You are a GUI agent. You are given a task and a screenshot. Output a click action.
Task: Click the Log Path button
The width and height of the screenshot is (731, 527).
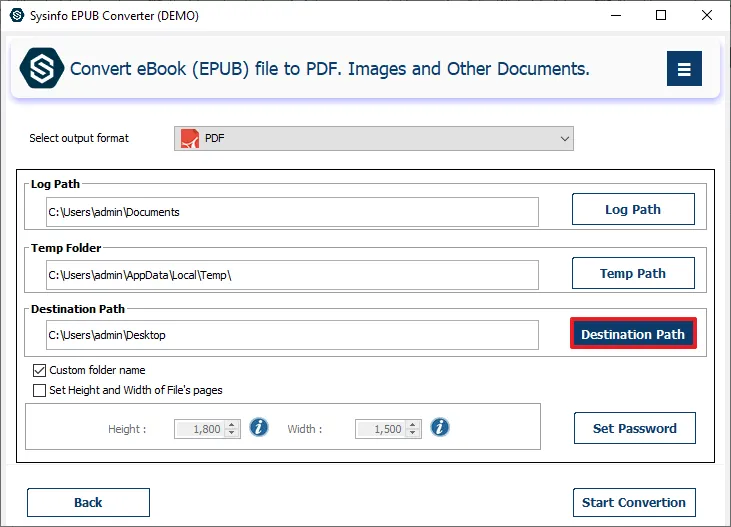click(633, 209)
